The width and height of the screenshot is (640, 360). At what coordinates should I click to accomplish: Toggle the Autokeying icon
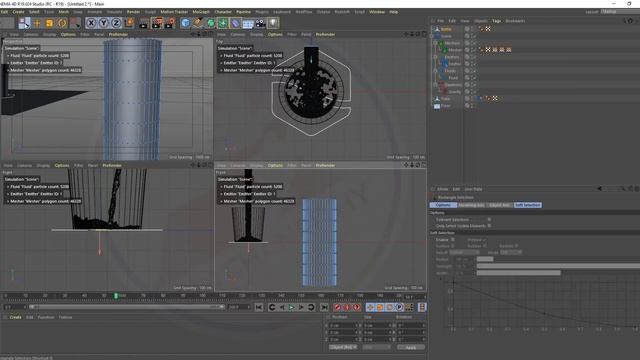347,307
